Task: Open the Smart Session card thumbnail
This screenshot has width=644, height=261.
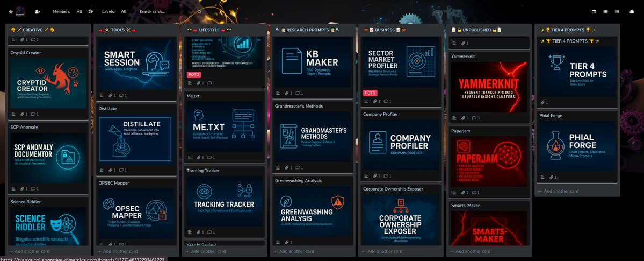Action: pos(137,65)
